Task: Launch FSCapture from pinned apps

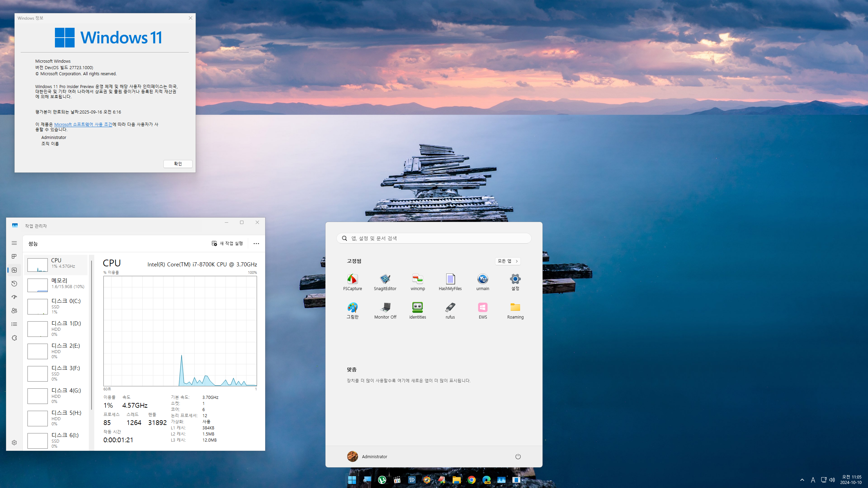Action: (x=352, y=282)
